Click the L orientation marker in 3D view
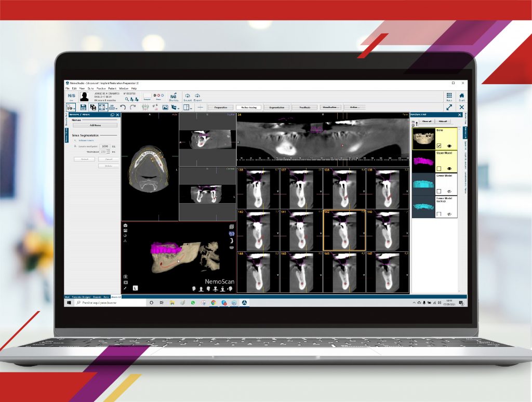This screenshot has width=532, height=402. (x=135, y=288)
